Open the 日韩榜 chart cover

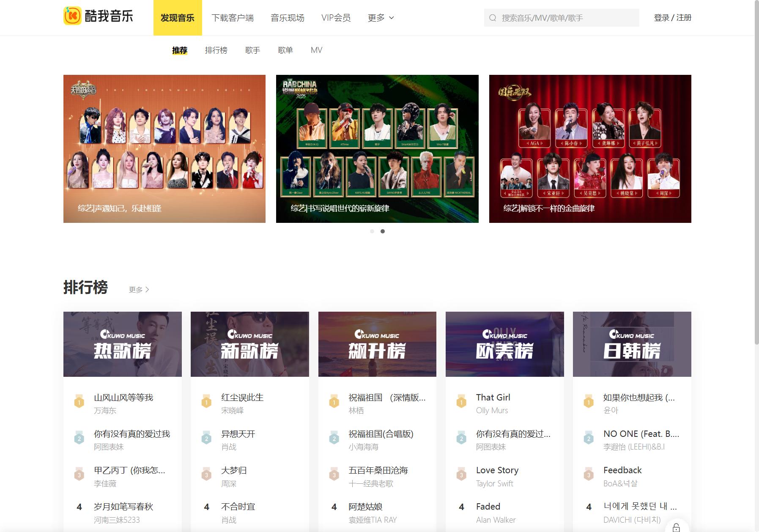[632, 344]
